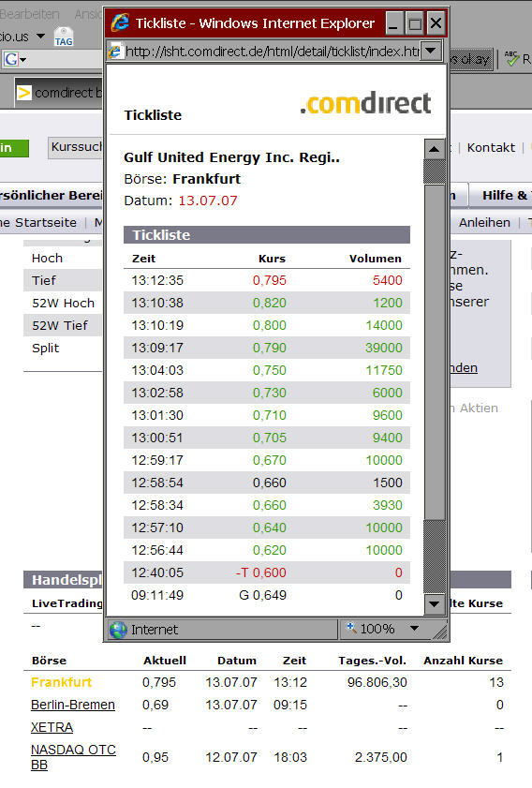Click the ABC spell check icon in background toolbar
This screenshot has width=532, height=788.
pyautogui.click(x=511, y=59)
